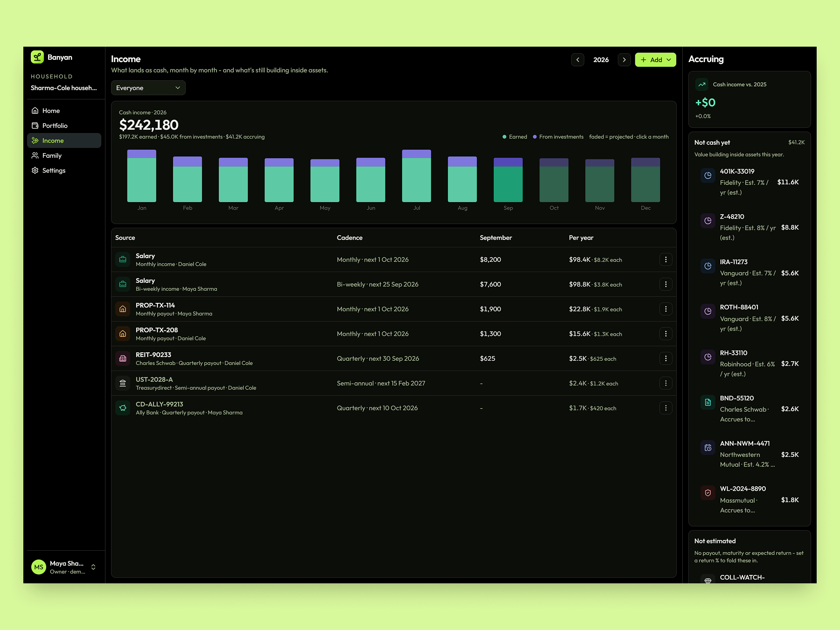Select the faded Dec projected bar
The image size is (840, 630).
[646, 180]
